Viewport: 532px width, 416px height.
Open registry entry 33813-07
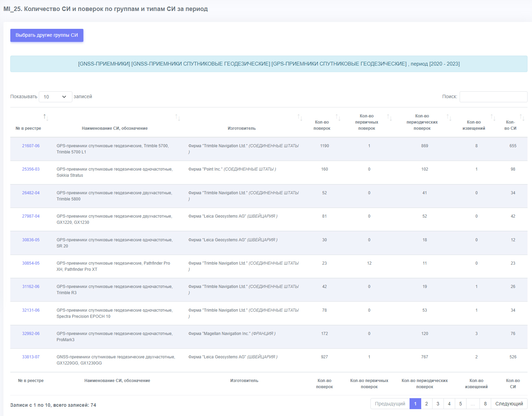(x=31, y=357)
